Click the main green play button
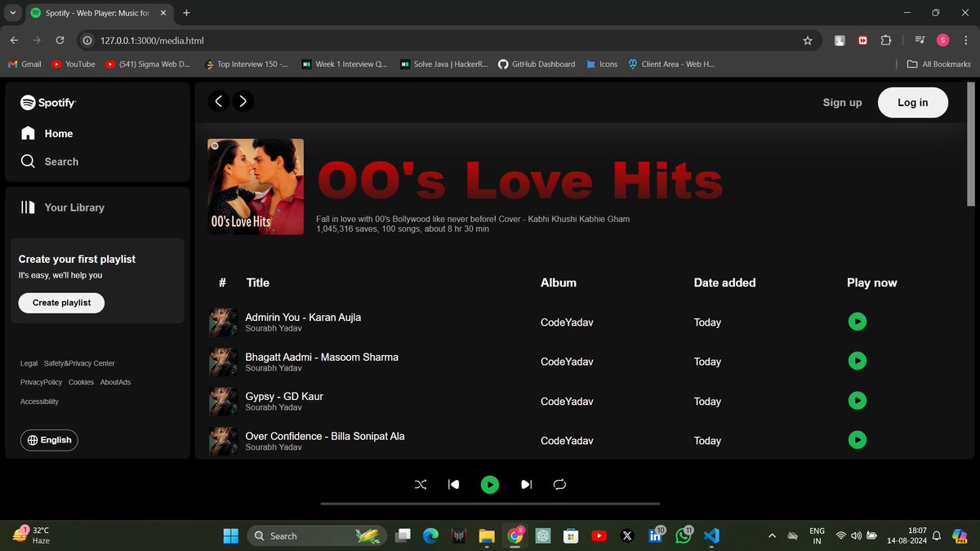 click(490, 485)
